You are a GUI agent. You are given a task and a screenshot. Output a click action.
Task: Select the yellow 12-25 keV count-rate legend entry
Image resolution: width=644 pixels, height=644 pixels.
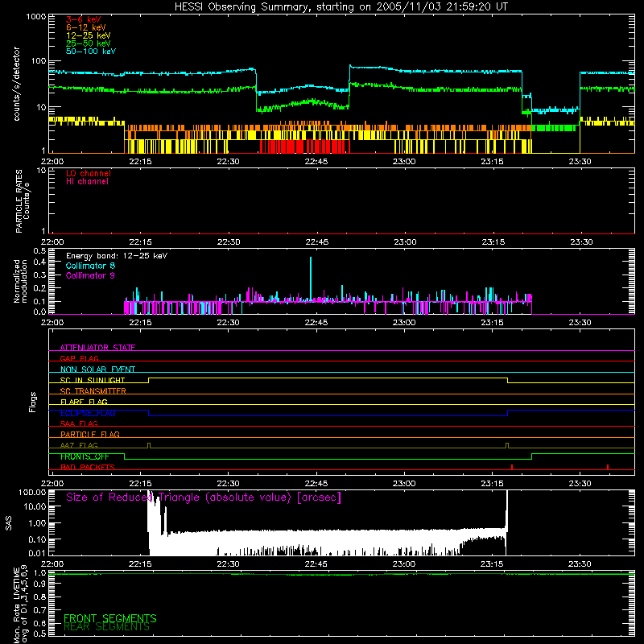point(88,35)
